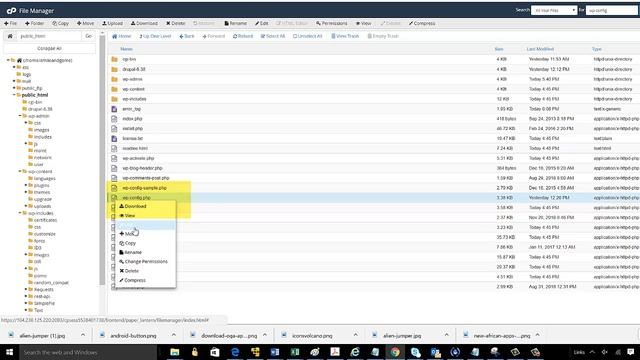Viewport: 640px width, 360px height.
Task: Open the search scope dropdown
Action: point(554,10)
